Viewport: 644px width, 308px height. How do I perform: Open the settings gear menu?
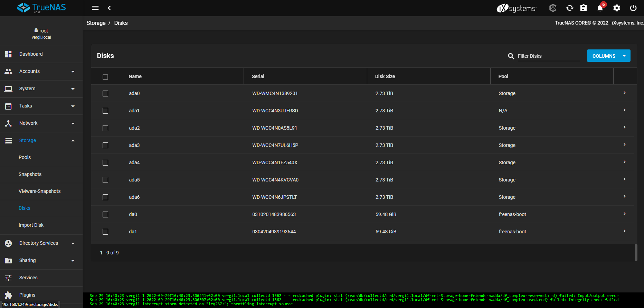[x=617, y=8]
